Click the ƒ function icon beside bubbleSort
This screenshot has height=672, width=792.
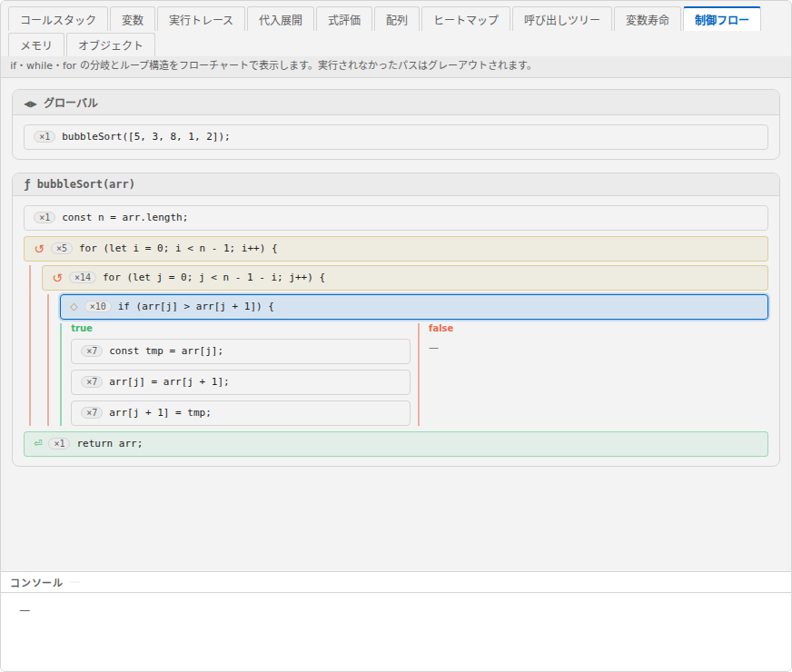tap(27, 184)
